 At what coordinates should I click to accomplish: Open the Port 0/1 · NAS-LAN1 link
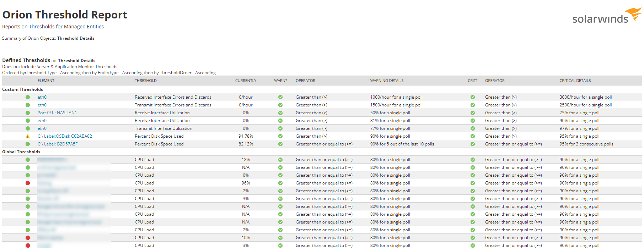pyautogui.click(x=57, y=113)
